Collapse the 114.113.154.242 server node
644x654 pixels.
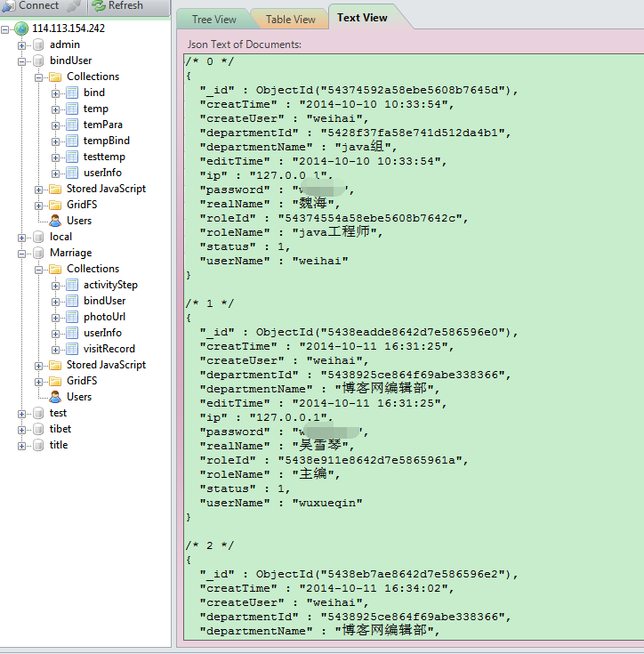pos(5,29)
